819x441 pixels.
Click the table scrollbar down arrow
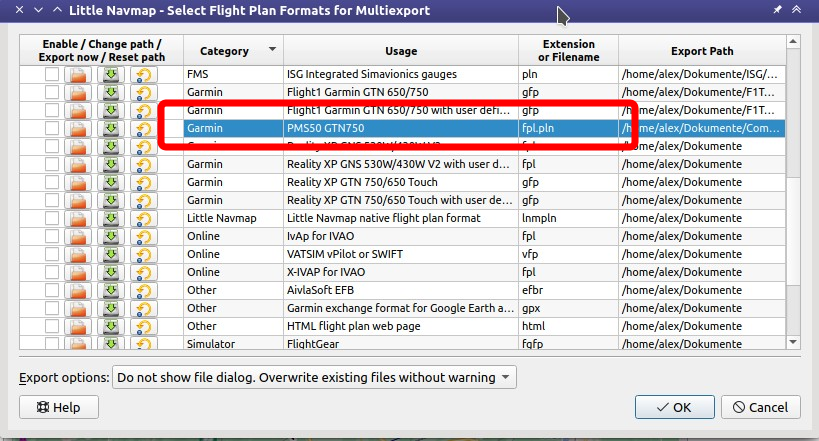[793, 342]
